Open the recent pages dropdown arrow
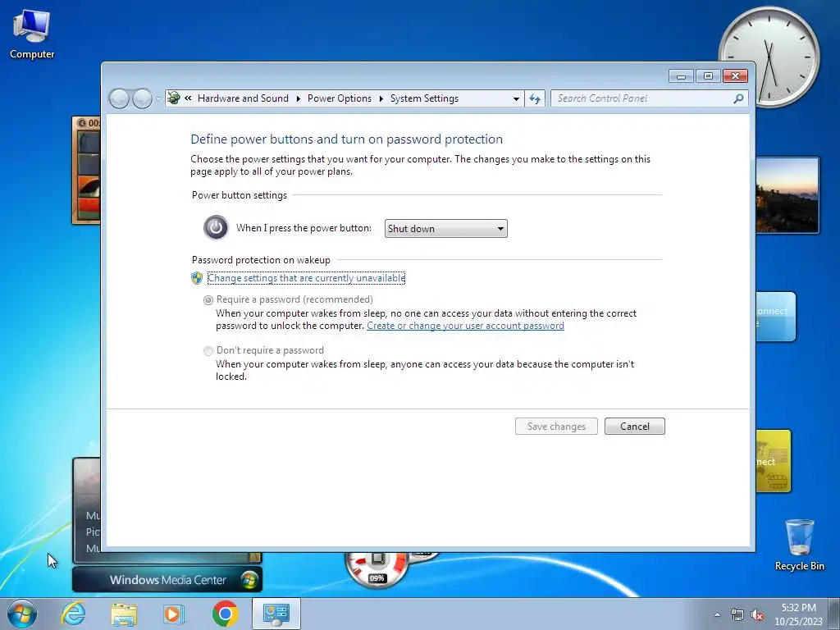 tap(158, 99)
